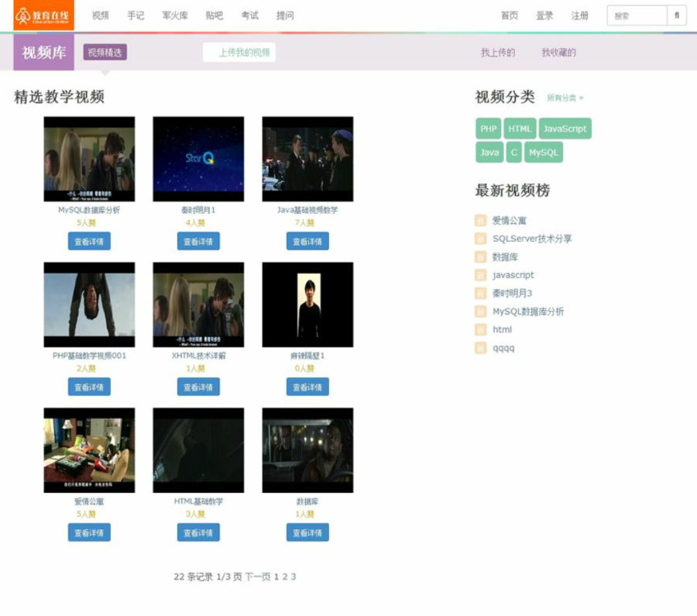Click the list icon beside 秦时明月3
697x616 pixels.
pyautogui.click(x=480, y=293)
